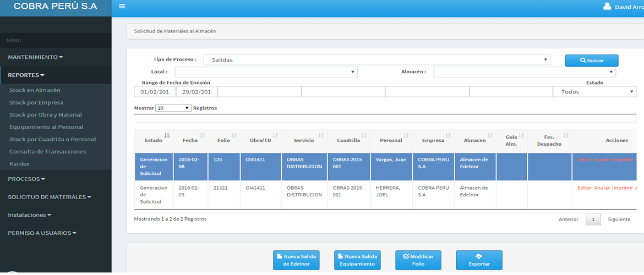Open the Mostrar records count dropdown

[x=174, y=108]
